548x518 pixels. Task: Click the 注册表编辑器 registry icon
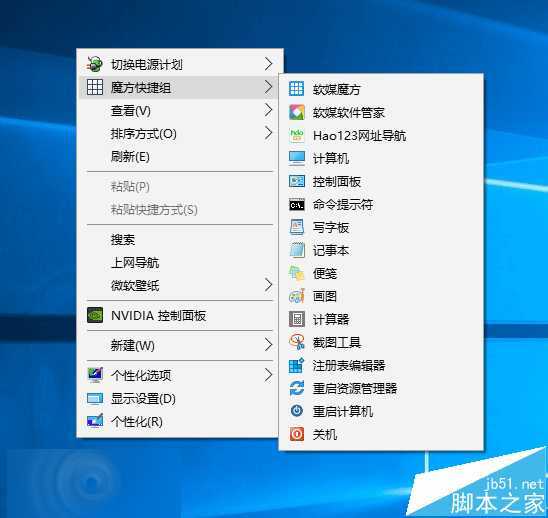click(296, 365)
